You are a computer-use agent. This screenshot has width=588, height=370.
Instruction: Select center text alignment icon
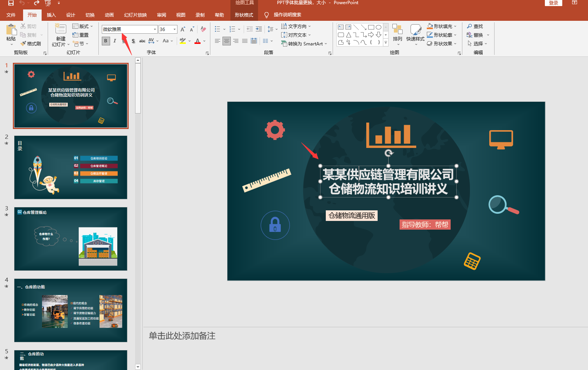[x=227, y=41]
